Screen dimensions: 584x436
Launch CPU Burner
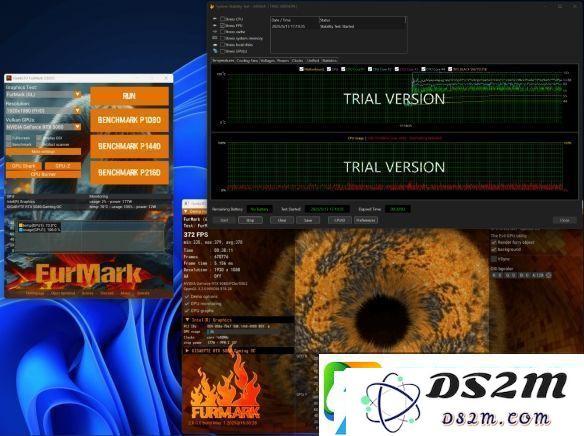[x=43, y=174]
